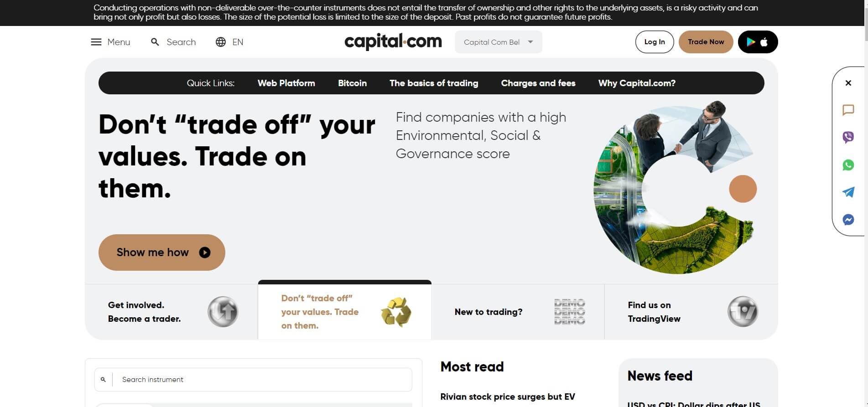This screenshot has height=407, width=868.
Task: Click the TradingView silver coin icon
Action: 743,312
